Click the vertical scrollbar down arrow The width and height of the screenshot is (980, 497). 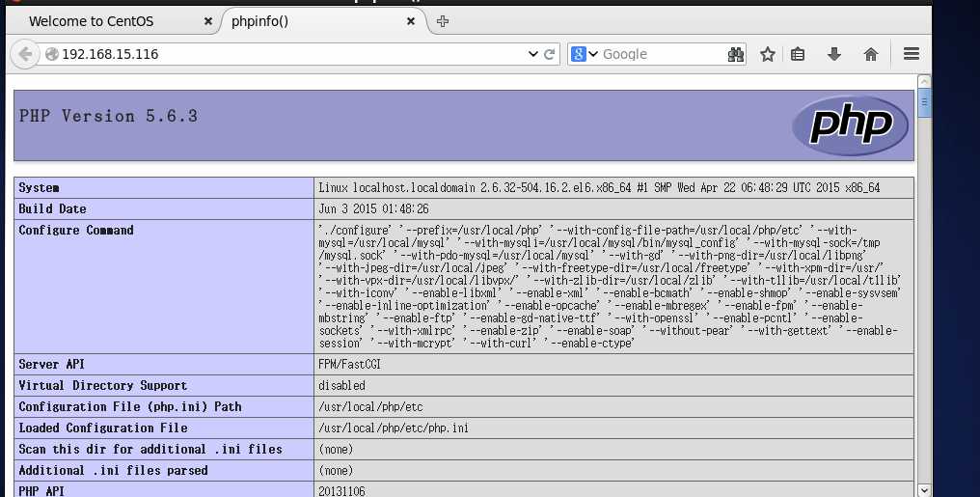[x=924, y=490]
